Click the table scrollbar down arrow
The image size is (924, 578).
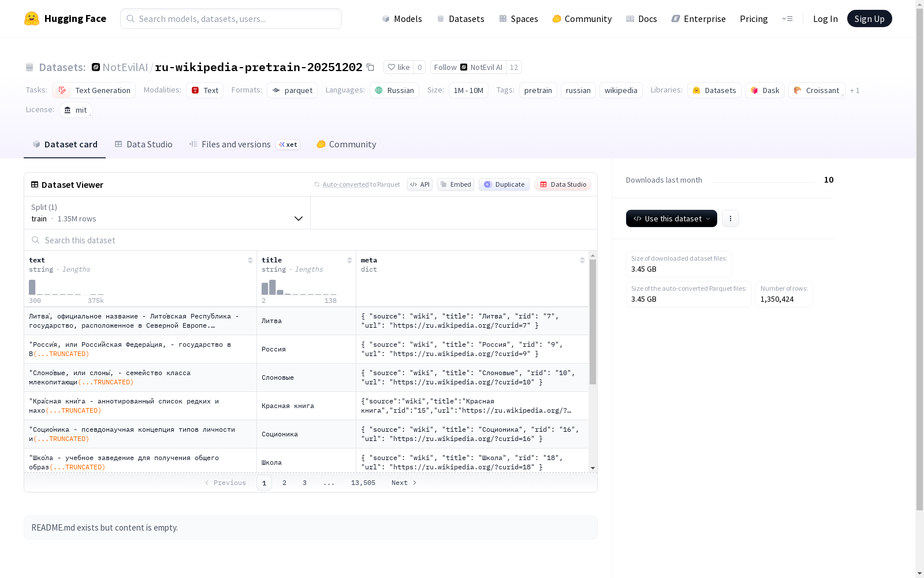tap(593, 468)
